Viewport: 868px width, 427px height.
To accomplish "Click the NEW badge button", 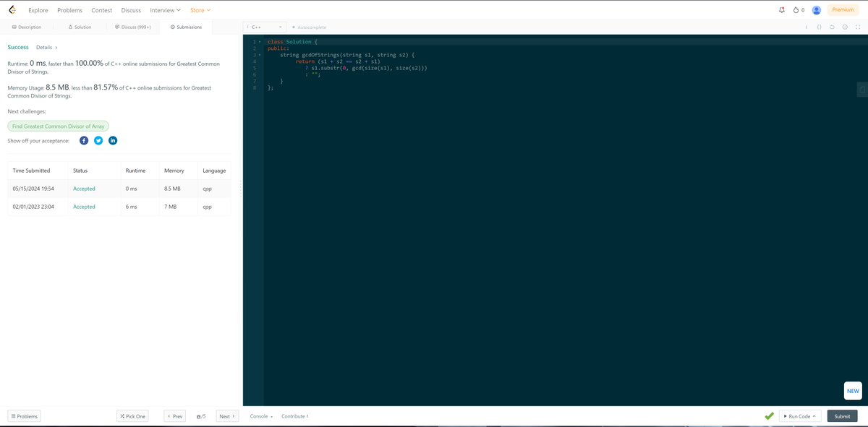I will (x=853, y=390).
